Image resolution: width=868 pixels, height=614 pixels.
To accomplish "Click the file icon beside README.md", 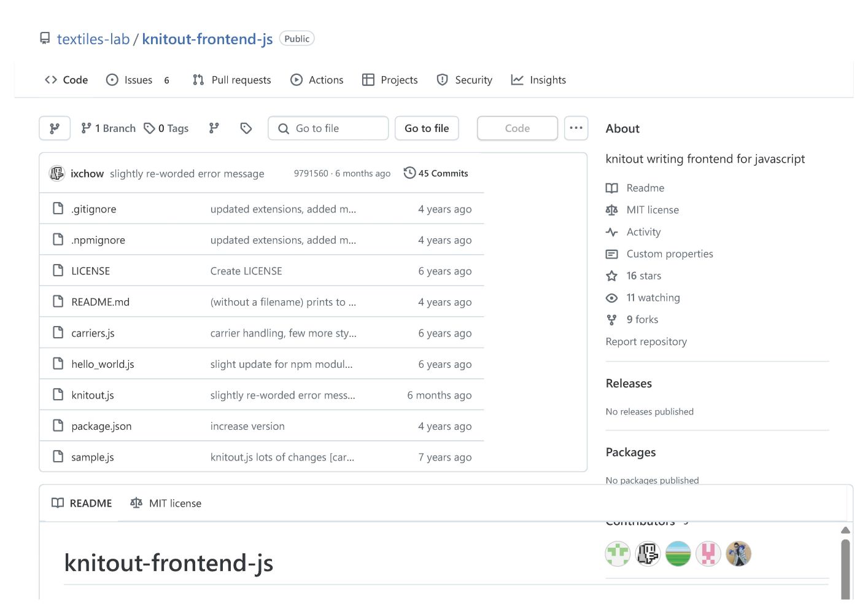I will (58, 301).
